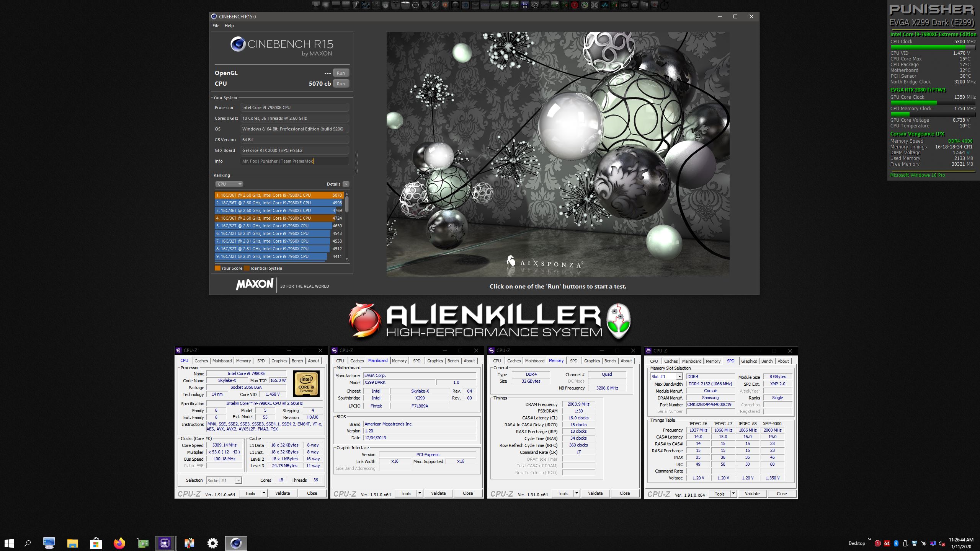Open the airplane mode tray icon

tap(923, 543)
